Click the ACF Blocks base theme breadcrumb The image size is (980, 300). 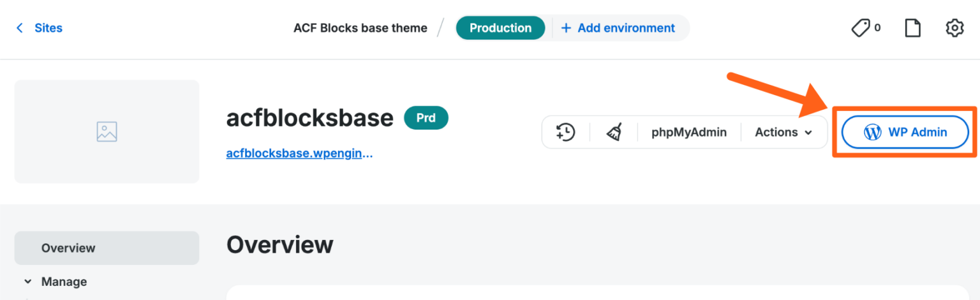(360, 28)
